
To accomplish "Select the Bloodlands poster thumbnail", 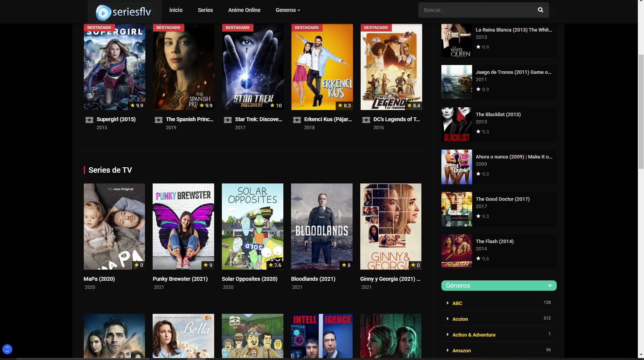I will pos(322,227).
